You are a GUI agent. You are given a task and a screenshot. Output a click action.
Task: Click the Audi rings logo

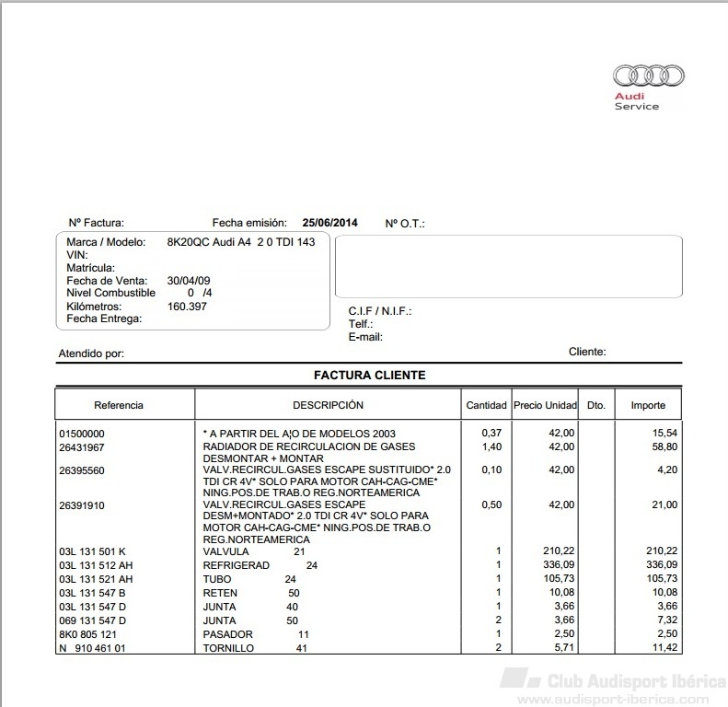[x=648, y=75]
